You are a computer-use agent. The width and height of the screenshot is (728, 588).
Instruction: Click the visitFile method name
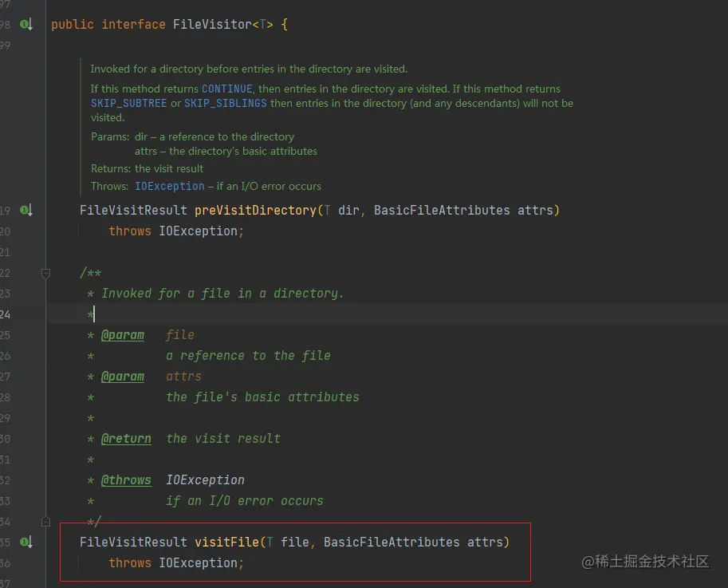[226, 542]
